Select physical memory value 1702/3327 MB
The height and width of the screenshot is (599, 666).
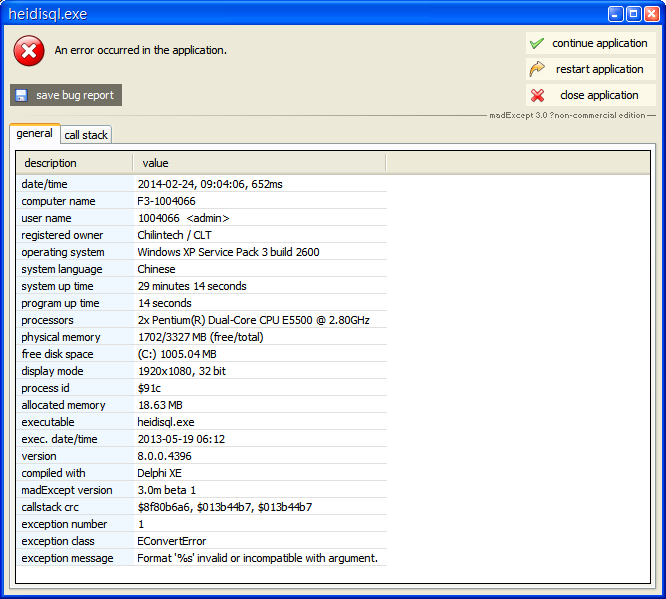pyautogui.click(x=200, y=337)
